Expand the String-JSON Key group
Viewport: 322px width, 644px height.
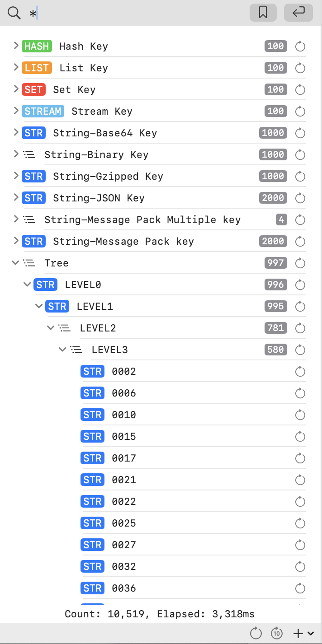(x=16, y=197)
